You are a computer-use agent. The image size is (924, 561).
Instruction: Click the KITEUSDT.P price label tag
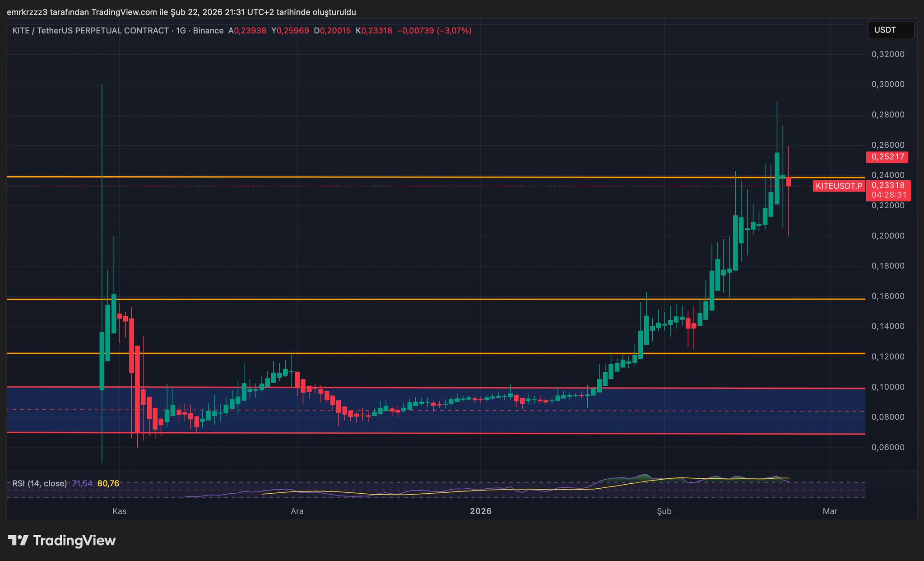839,186
